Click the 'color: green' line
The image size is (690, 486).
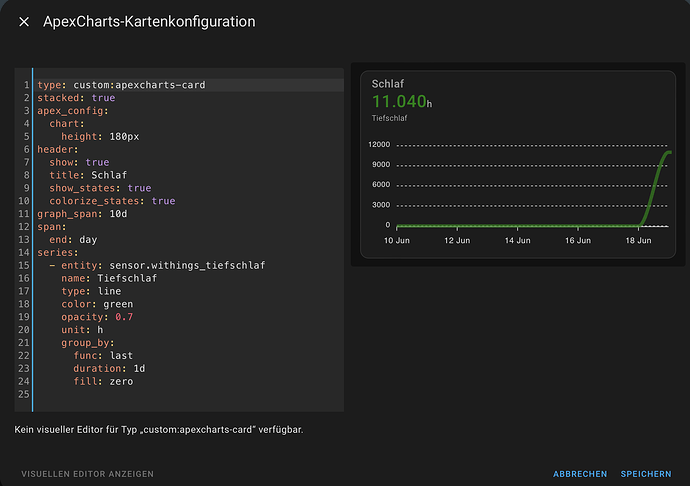coord(97,304)
